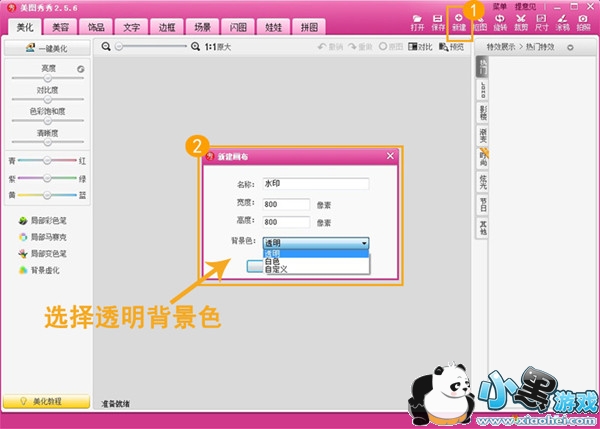Switch to the 边框 tab
Viewport: 600px width, 429px height.
coord(167,27)
